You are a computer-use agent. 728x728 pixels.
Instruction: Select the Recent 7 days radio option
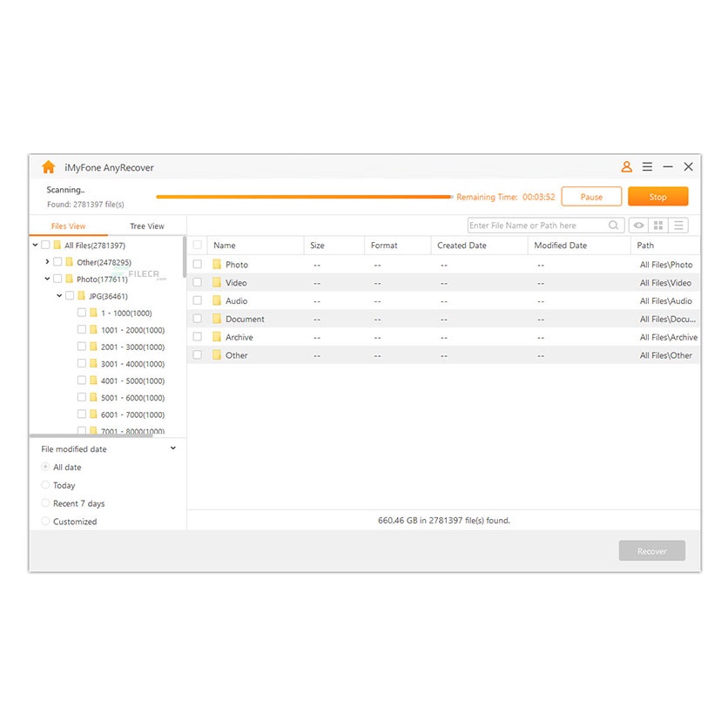point(45,503)
